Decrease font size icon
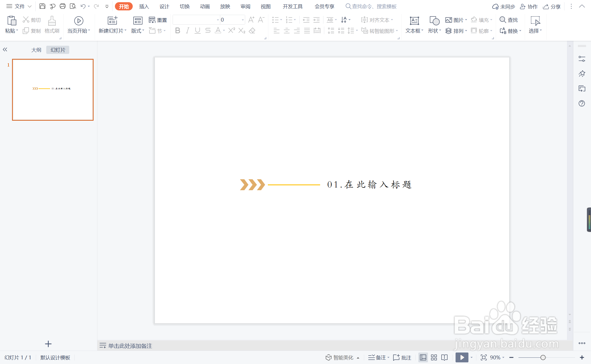Screen dimensions: 591x364 [x=261, y=20]
